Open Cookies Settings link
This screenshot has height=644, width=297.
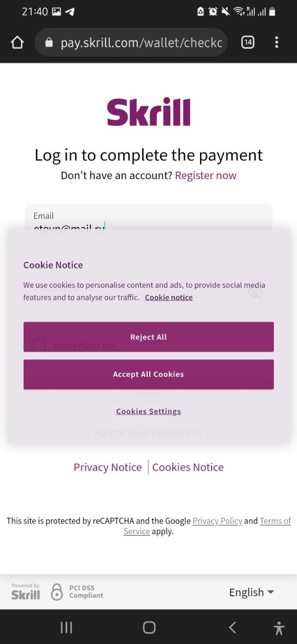coord(149,412)
